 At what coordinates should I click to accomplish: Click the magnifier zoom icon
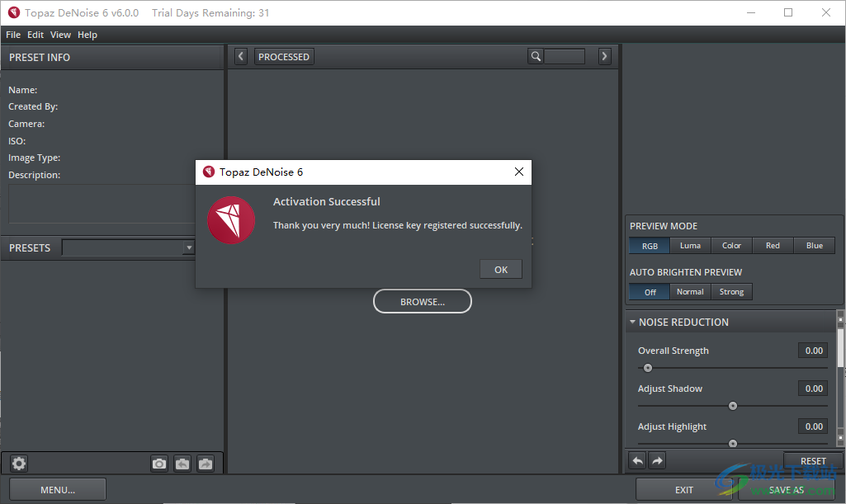(536, 56)
